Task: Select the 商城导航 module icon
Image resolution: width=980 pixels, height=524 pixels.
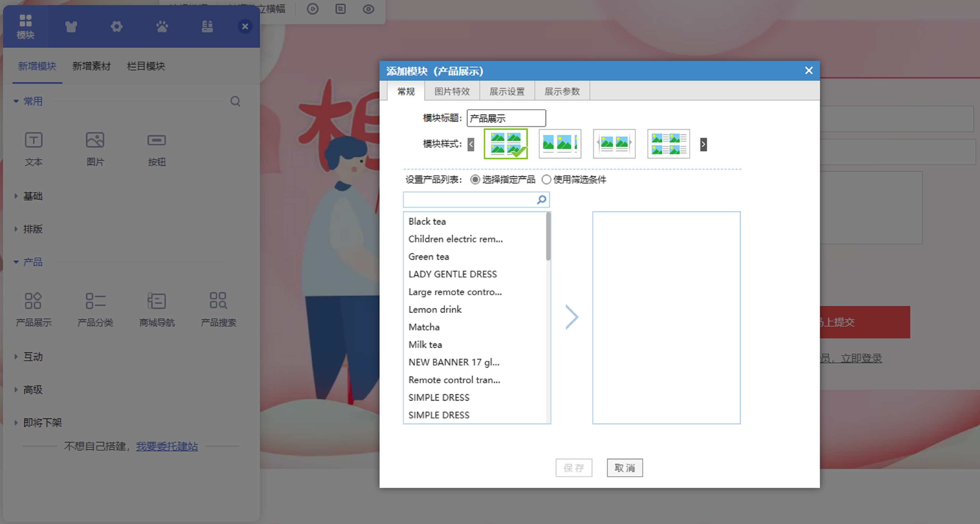Action: pyautogui.click(x=157, y=301)
